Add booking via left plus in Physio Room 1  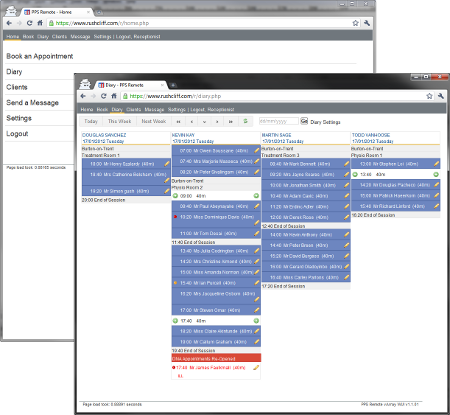[x=355, y=174]
